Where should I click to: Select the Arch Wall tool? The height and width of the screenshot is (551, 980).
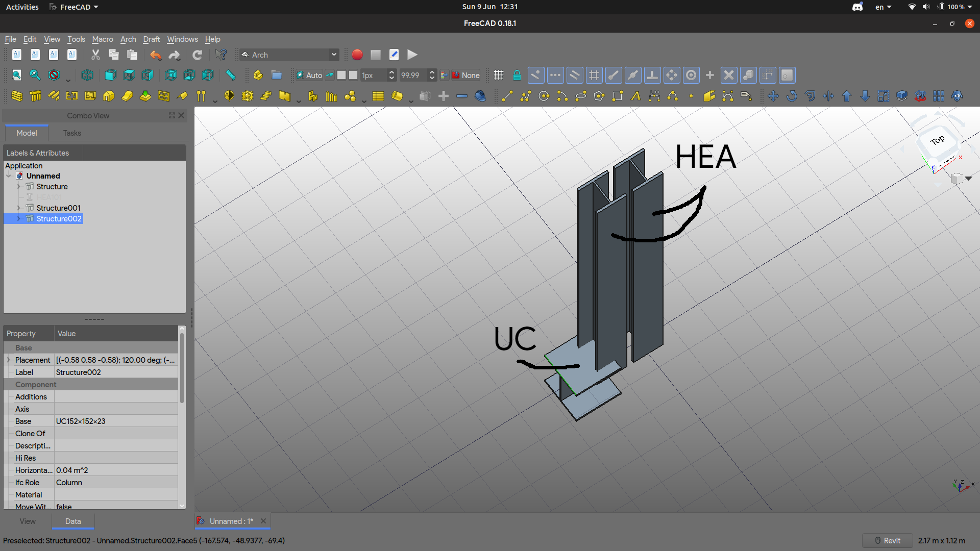point(17,96)
